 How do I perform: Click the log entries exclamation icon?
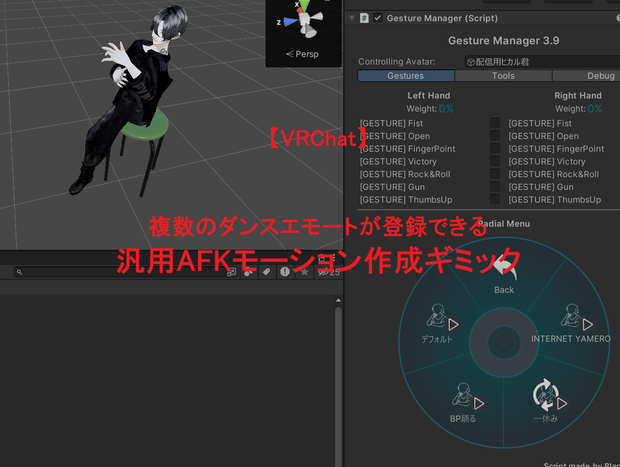(x=285, y=272)
